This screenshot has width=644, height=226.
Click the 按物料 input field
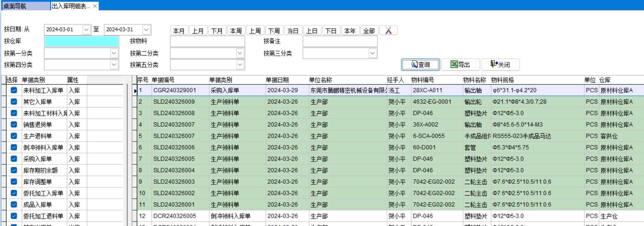207,41
